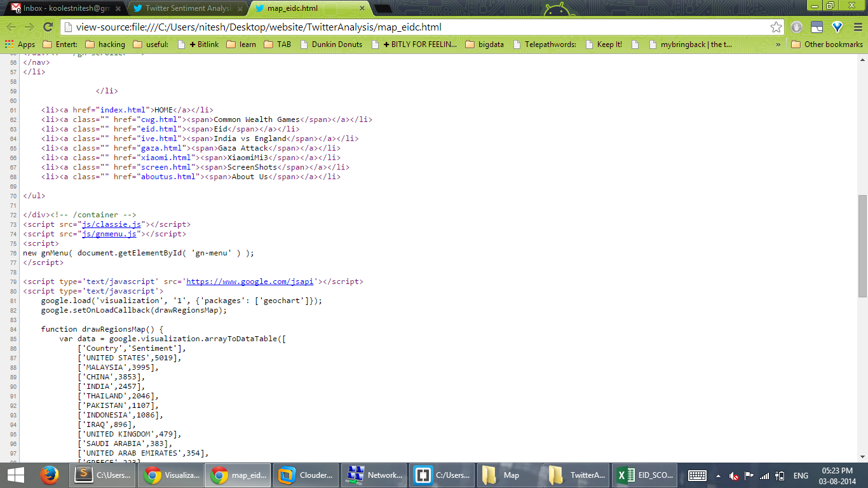868x488 pixels.
Task: Reload the current page
Action: (48, 27)
